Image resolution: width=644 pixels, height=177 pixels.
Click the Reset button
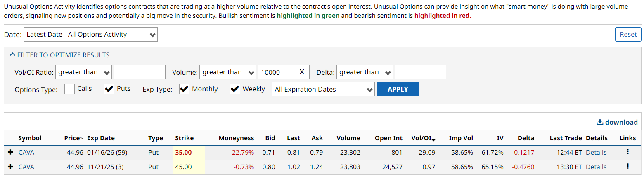(x=628, y=35)
